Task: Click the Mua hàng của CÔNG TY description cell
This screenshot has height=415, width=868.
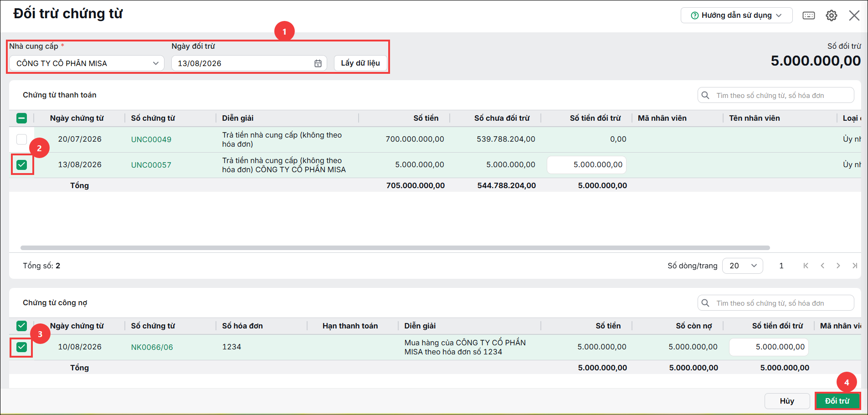Action: click(x=465, y=347)
